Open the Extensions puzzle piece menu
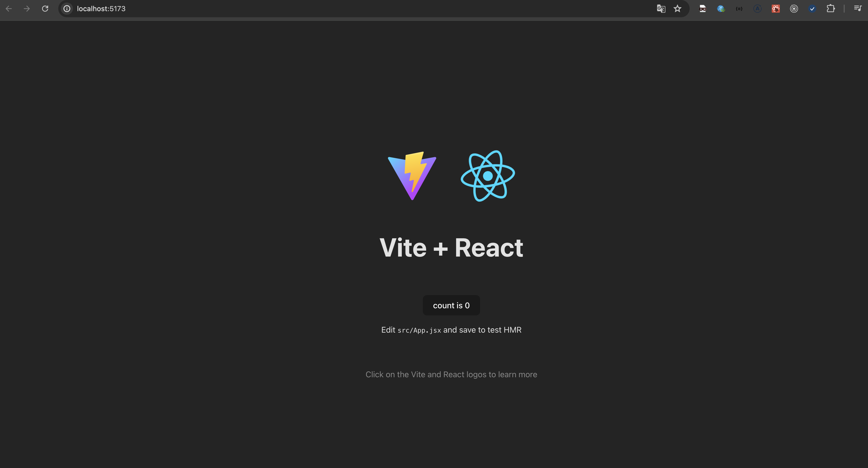Viewport: 868px width, 468px height. [x=830, y=9]
